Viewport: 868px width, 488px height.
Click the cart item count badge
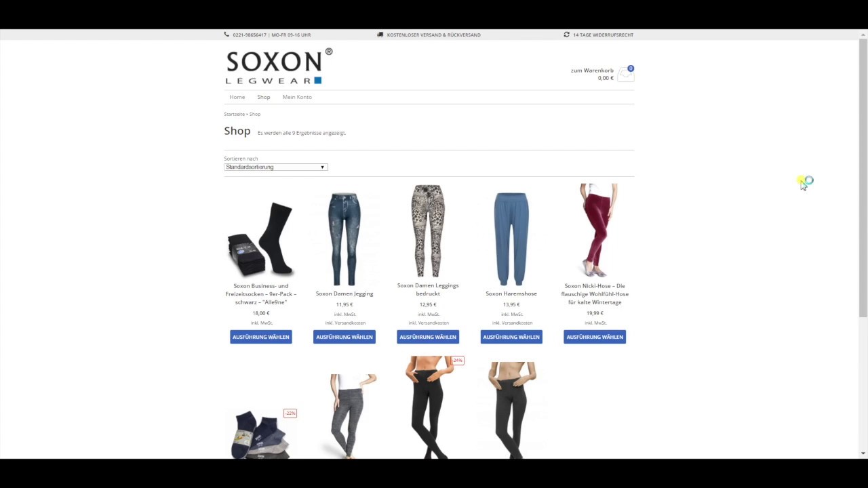[631, 68]
